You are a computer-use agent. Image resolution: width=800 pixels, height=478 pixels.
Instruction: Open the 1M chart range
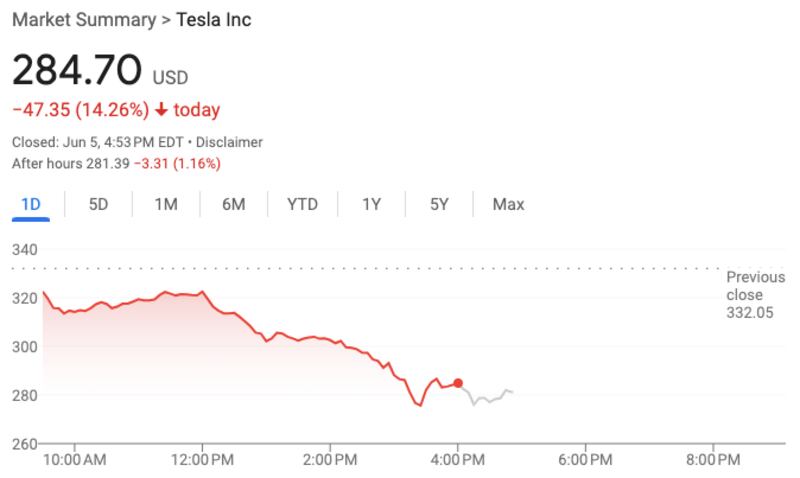coord(165,205)
